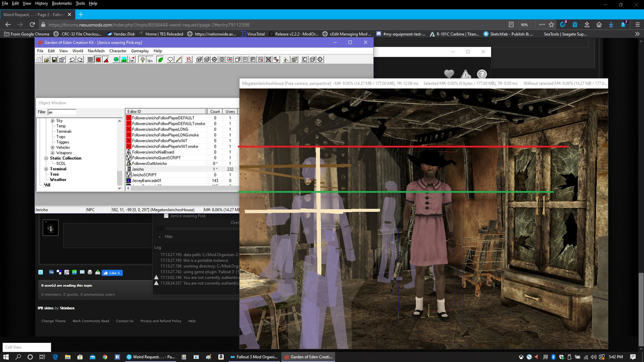The image size is (644, 362).
Task: Click the 90% zoom level indicator
Action: pyautogui.click(x=524, y=25)
